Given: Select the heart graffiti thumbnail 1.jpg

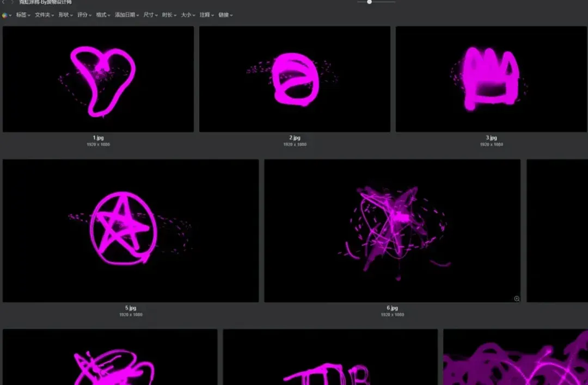Looking at the screenshot, I should (x=98, y=79).
